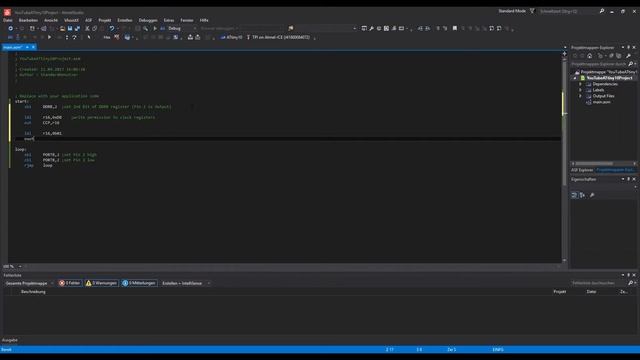Expand the Output Files node
Image resolution: width=640 pixels, height=360 pixels.
tap(580, 96)
